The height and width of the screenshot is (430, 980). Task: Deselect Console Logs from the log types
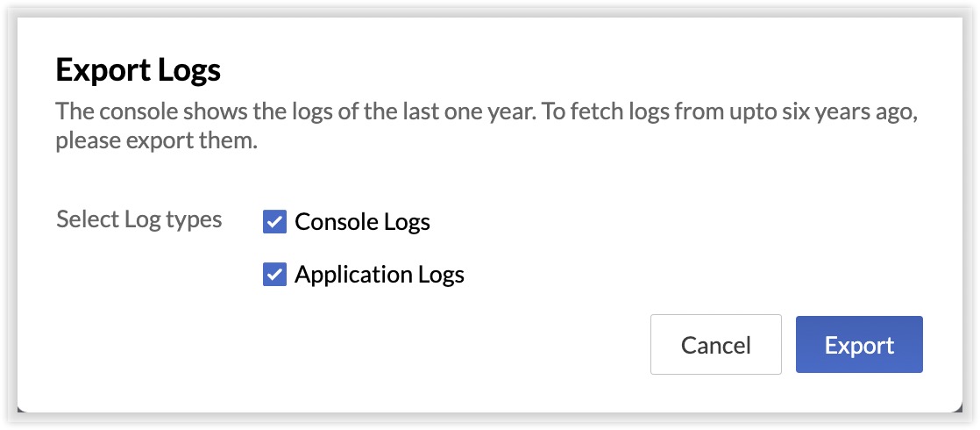pyautogui.click(x=275, y=222)
